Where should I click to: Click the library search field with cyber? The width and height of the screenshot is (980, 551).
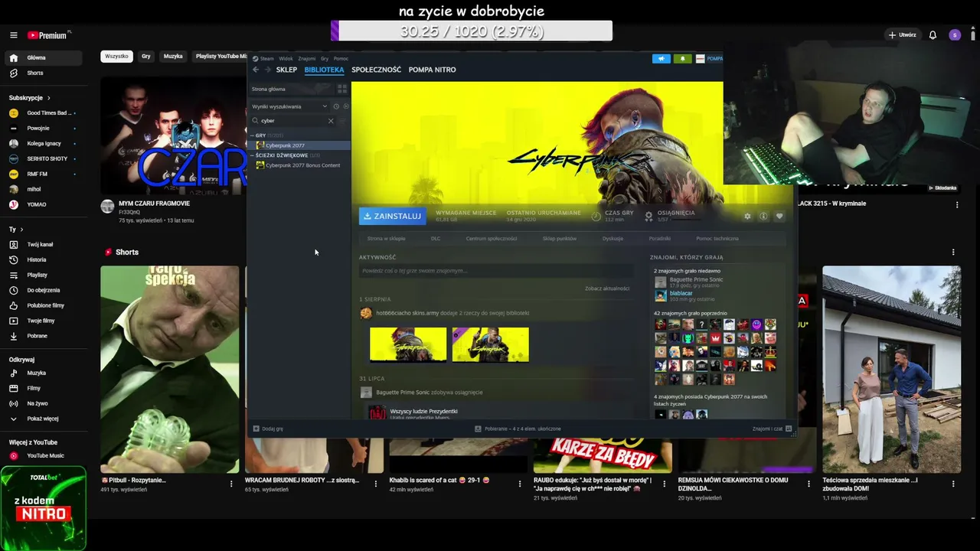coord(292,121)
